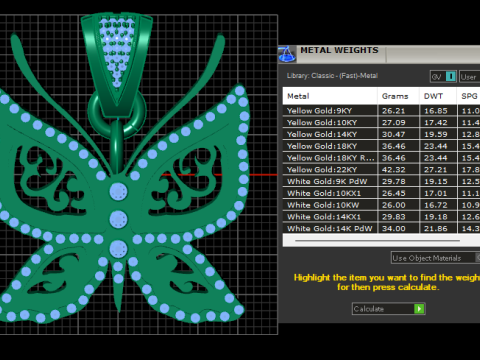Sort by the Grams column header
This screenshot has width=480, height=360.
tap(398, 96)
